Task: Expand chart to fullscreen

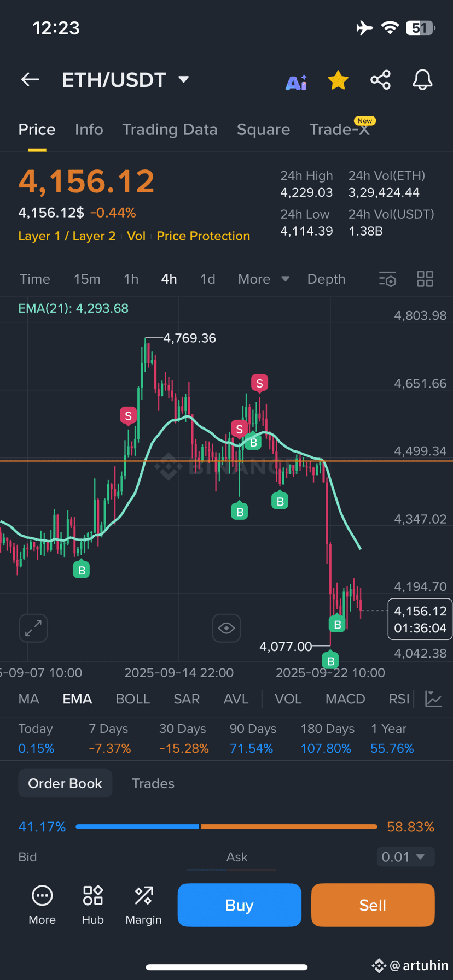Action: (x=33, y=628)
